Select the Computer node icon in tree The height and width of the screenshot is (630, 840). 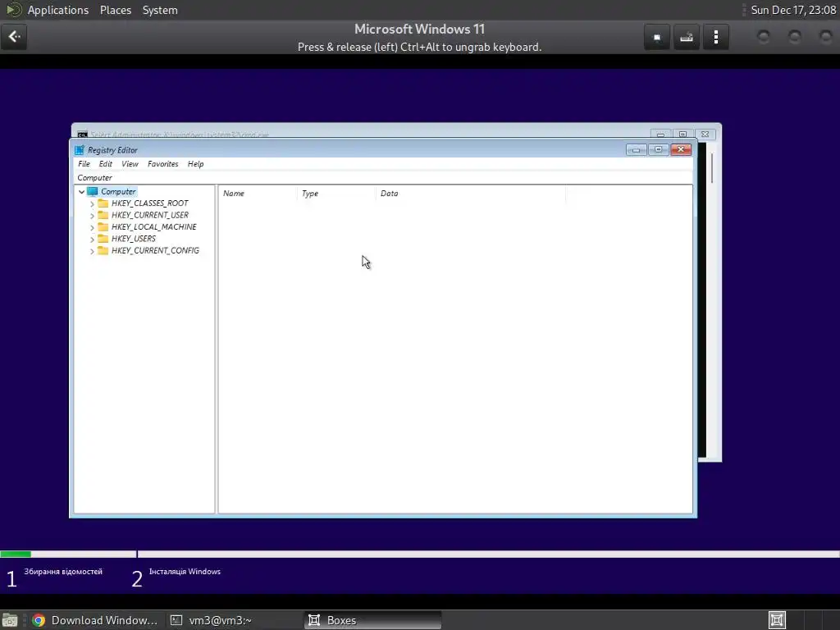pos(93,191)
